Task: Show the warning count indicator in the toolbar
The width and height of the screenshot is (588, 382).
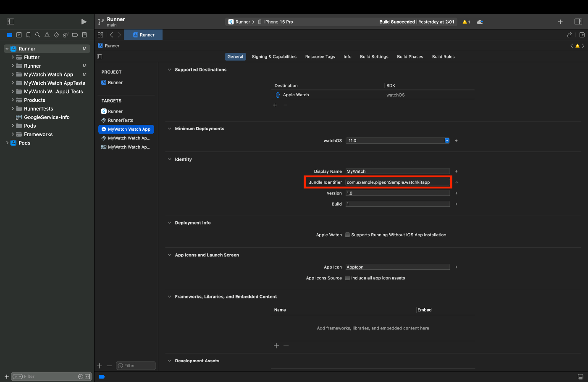Action: click(466, 22)
